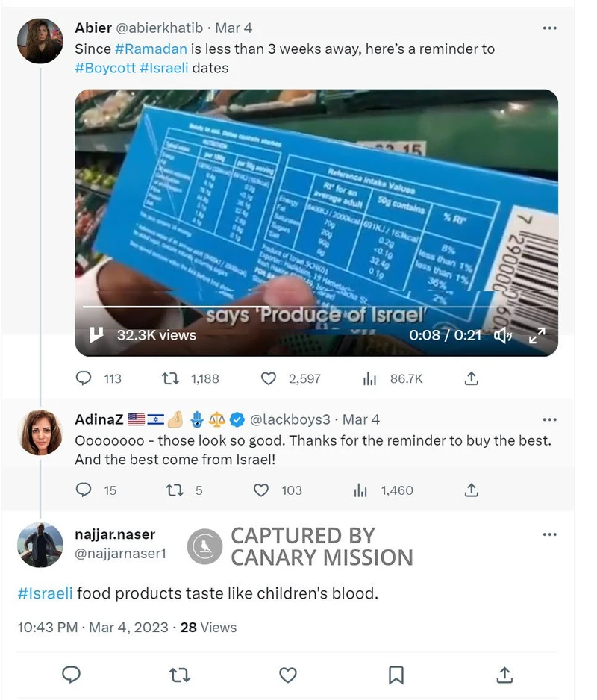Like najjar.naser's tweet

(x=288, y=675)
